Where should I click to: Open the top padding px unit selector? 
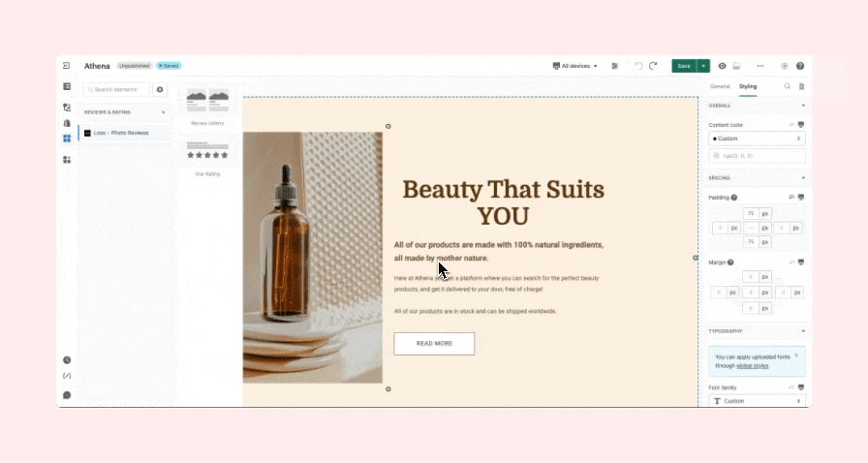point(765,213)
